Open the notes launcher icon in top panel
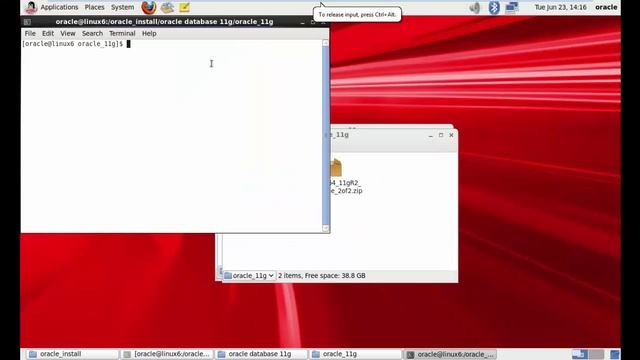This screenshot has width=640, height=360. pos(184,7)
